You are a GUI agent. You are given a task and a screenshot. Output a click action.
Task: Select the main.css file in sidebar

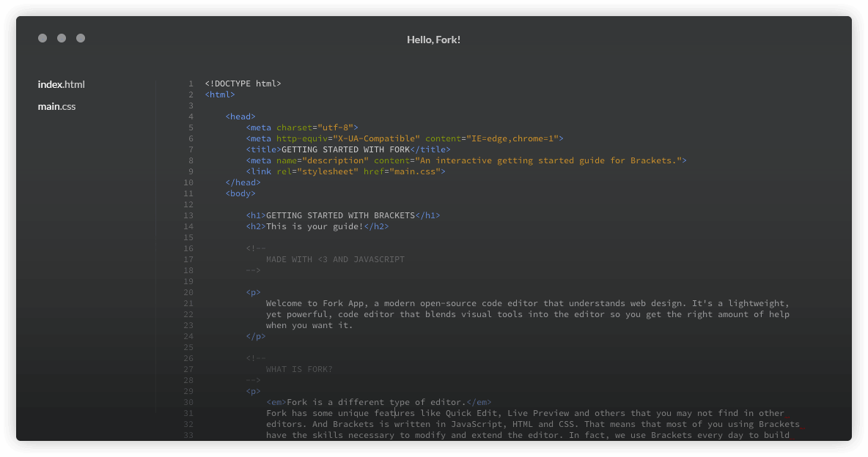coord(56,106)
